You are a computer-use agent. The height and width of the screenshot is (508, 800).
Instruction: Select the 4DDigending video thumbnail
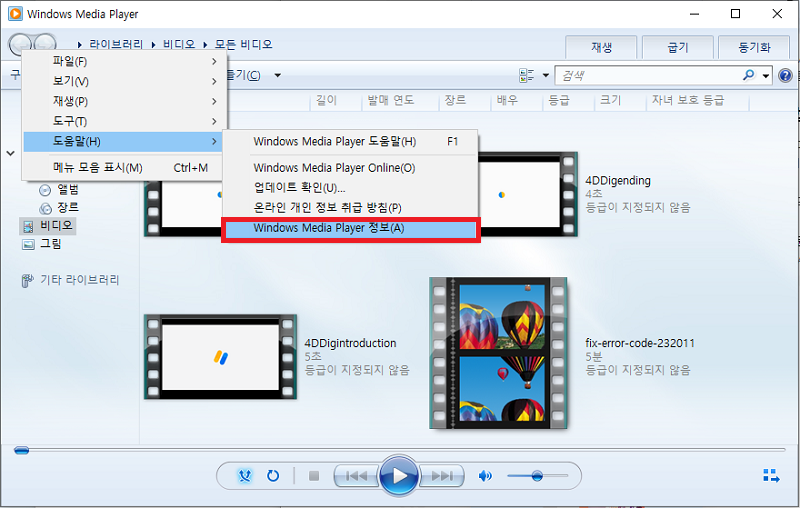point(527,195)
